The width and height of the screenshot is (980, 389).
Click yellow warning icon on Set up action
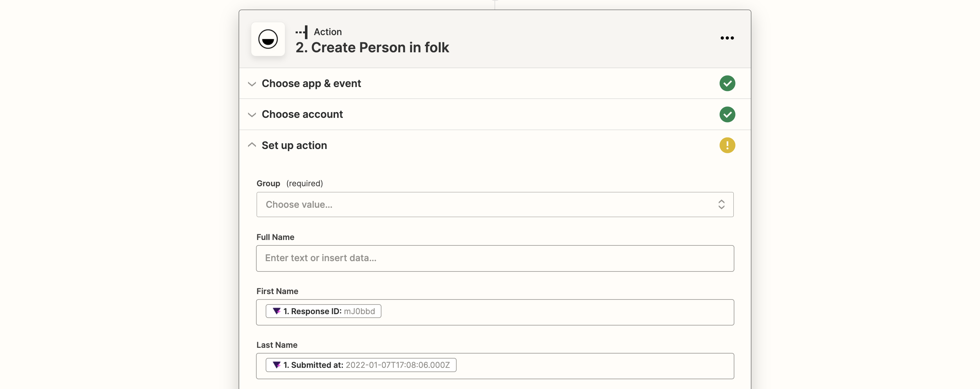[x=727, y=145]
